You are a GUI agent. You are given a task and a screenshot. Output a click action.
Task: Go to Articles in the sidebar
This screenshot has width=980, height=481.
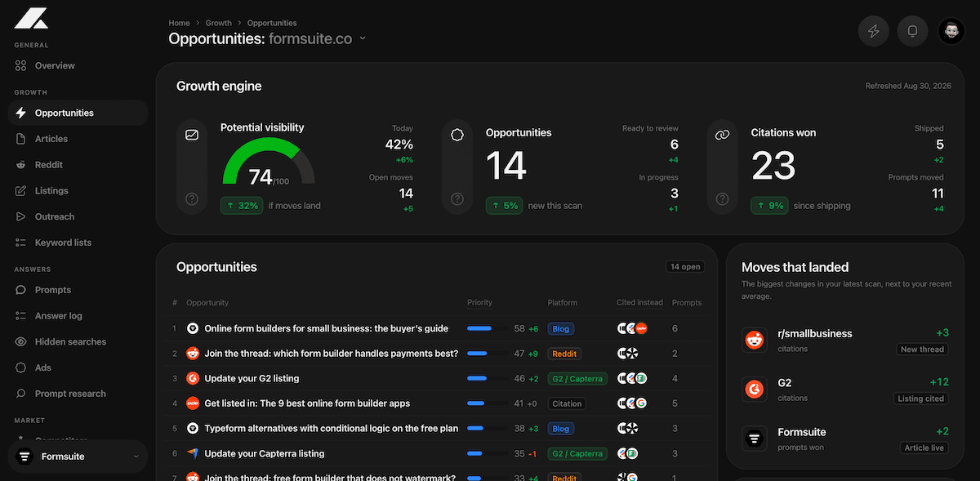[78, 139]
